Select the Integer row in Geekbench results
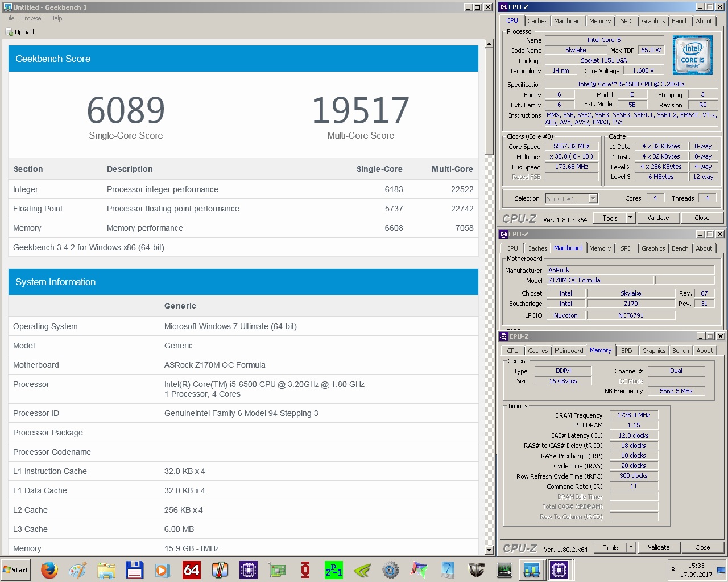Viewport: 728px width, 582px height. (243, 189)
